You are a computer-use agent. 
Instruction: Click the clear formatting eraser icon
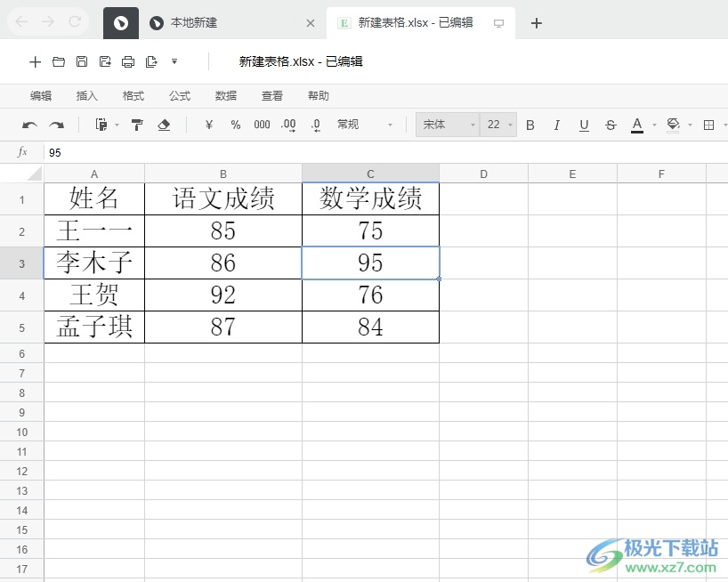[x=164, y=125]
